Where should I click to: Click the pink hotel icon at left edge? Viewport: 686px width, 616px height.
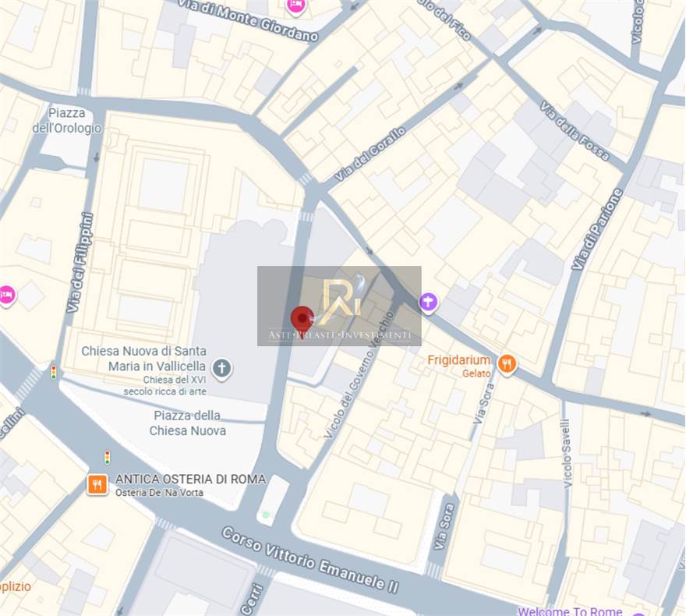pyautogui.click(x=6, y=296)
